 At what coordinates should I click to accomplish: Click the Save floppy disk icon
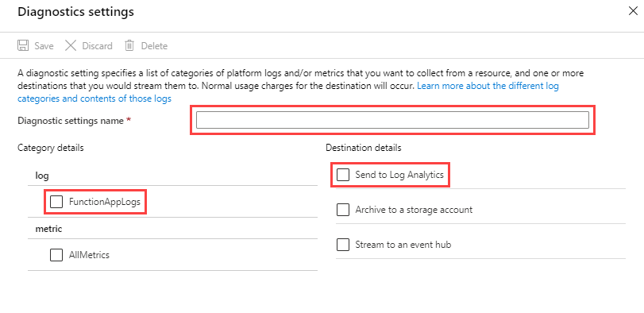[23, 45]
